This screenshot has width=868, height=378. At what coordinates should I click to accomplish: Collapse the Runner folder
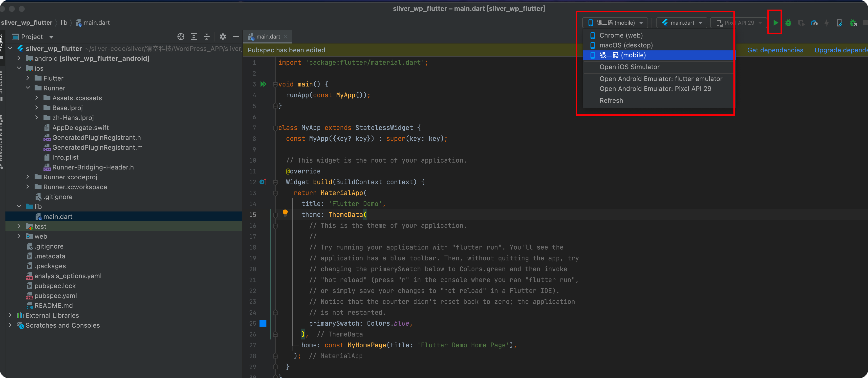pos(28,88)
